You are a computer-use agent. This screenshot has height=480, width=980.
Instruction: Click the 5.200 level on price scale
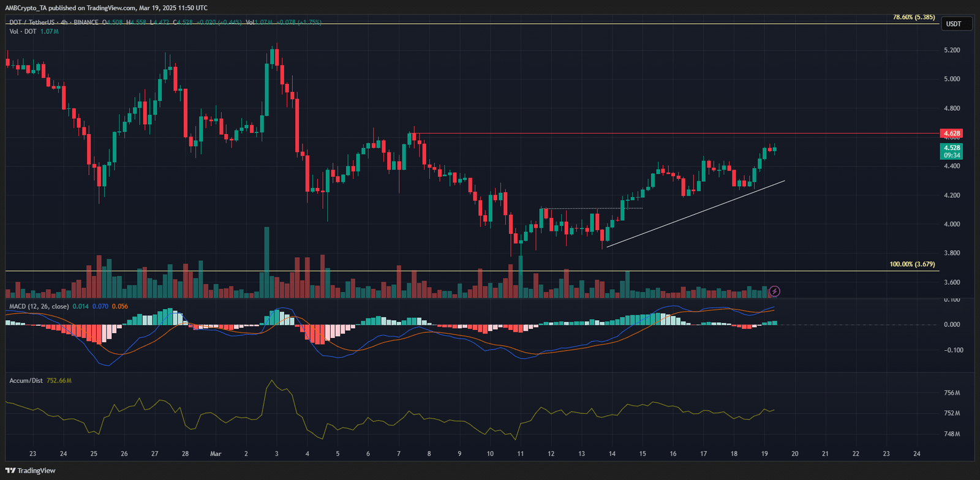(x=952, y=50)
